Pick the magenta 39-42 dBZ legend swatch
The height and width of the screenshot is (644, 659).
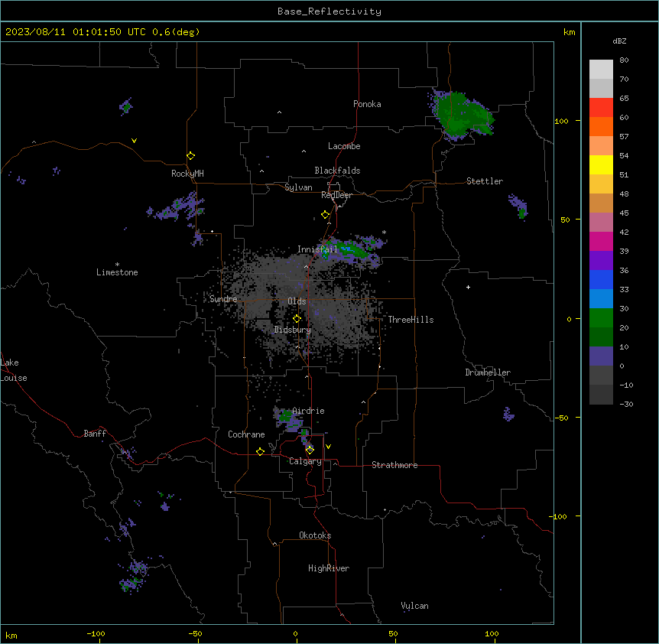601,241
